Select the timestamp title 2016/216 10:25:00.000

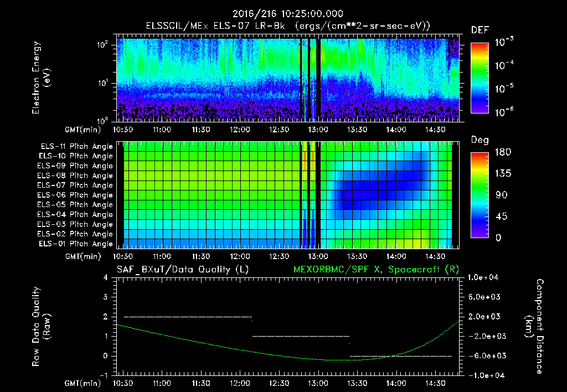[x=288, y=14]
